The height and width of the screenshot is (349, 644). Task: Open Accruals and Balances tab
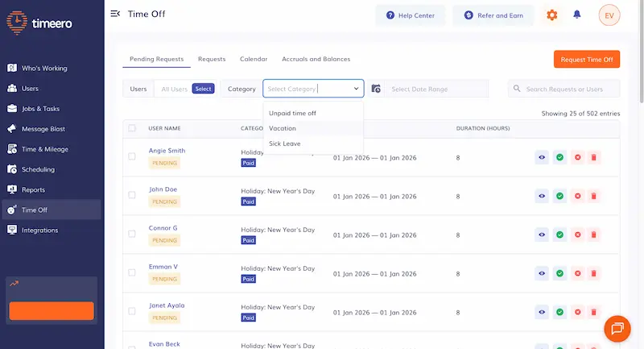point(316,59)
